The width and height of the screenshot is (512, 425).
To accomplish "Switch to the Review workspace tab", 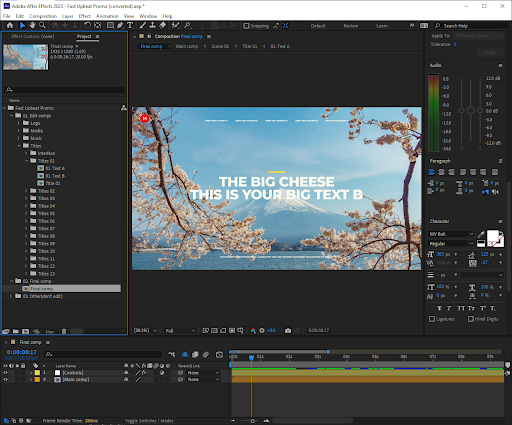I will (x=351, y=26).
